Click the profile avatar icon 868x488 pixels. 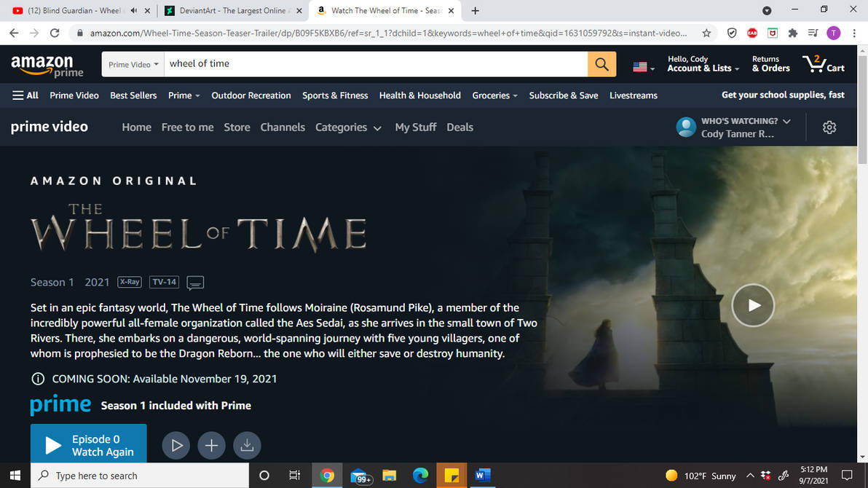686,127
